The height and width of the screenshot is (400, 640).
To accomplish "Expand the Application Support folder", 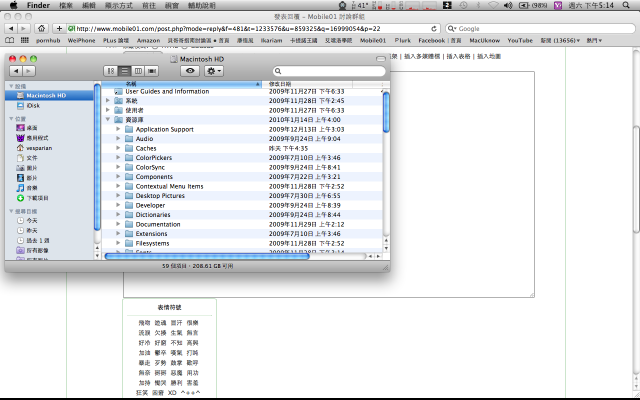I will pos(118,129).
